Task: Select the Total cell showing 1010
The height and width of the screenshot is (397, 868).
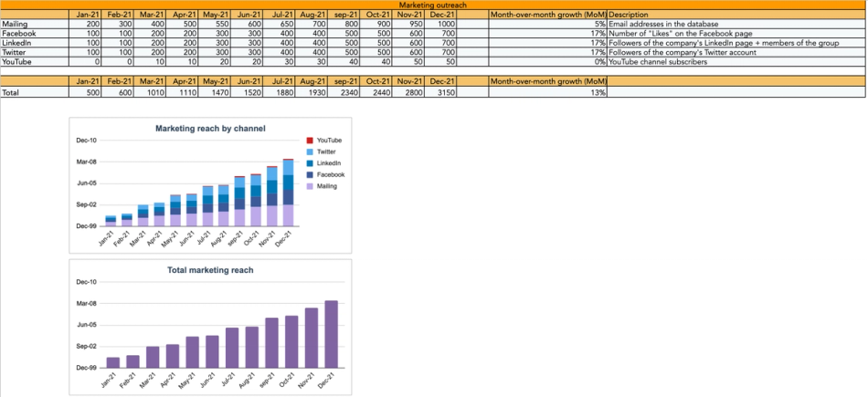Action: pyautogui.click(x=150, y=93)
